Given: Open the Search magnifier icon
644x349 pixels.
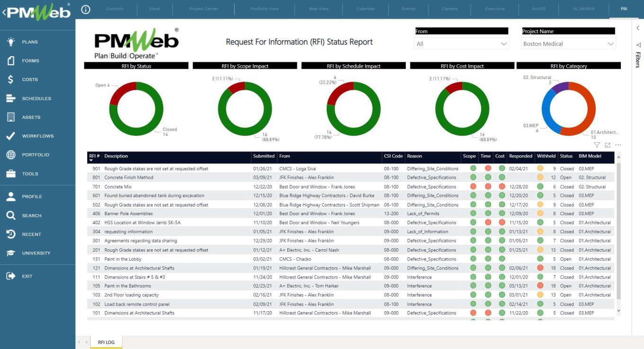Looking at the screenshot, I should click(10, 216).
